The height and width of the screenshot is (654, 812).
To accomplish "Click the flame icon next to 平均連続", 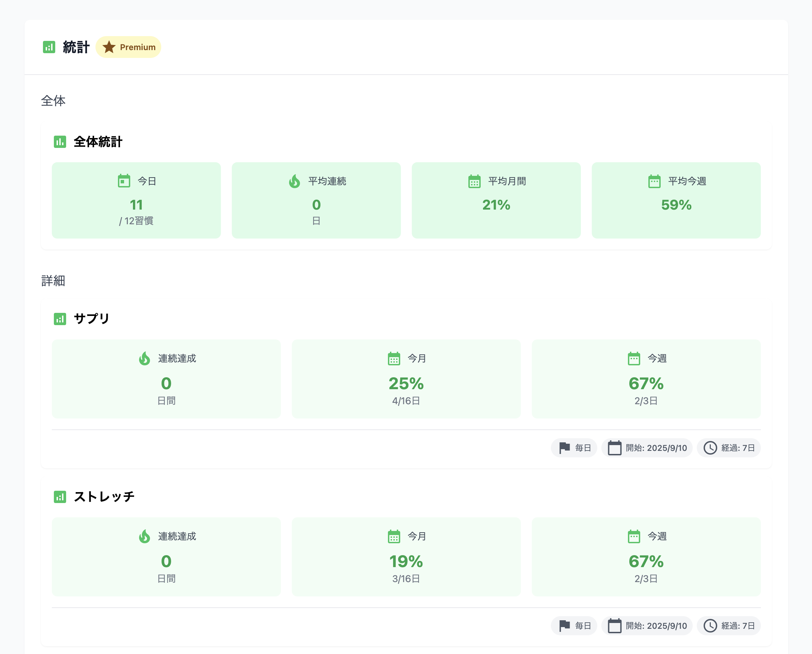I will (x=295, y=181).
